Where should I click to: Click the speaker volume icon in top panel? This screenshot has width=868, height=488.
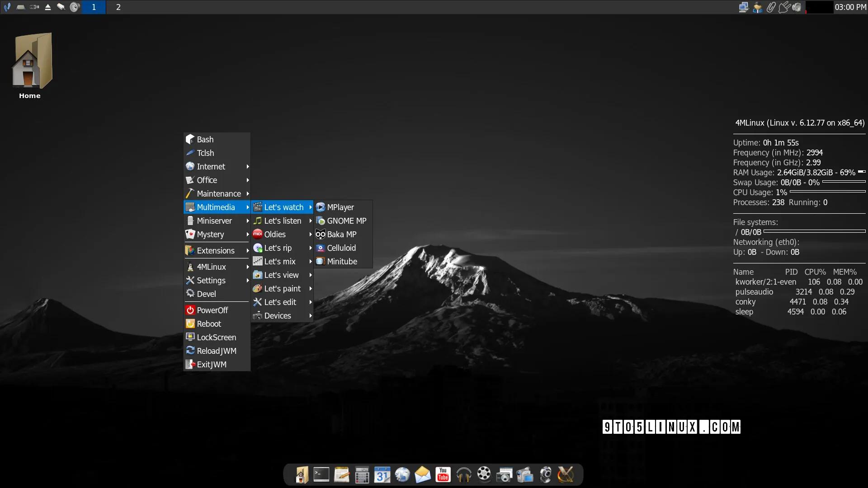pos(797,7)
